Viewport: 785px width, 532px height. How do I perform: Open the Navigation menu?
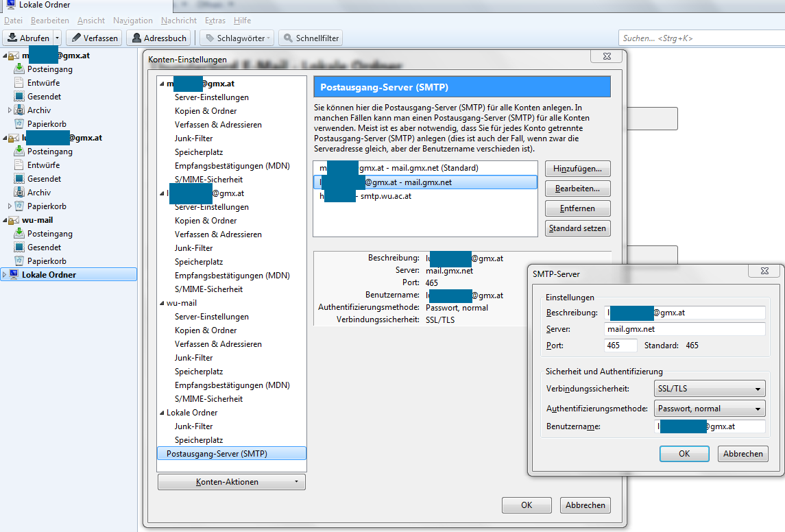[x=133, y=21]
